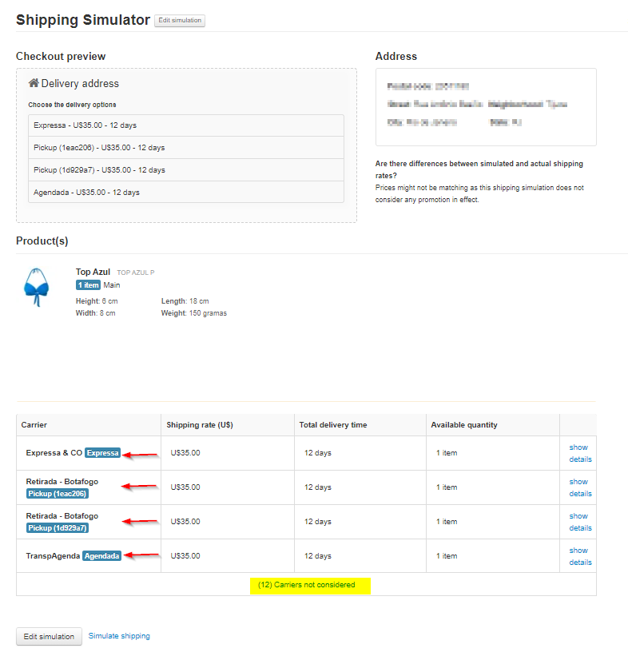Click the blue Top Azul product thumbnail
The width and height of the screenshot is (628, 672).
37,287
